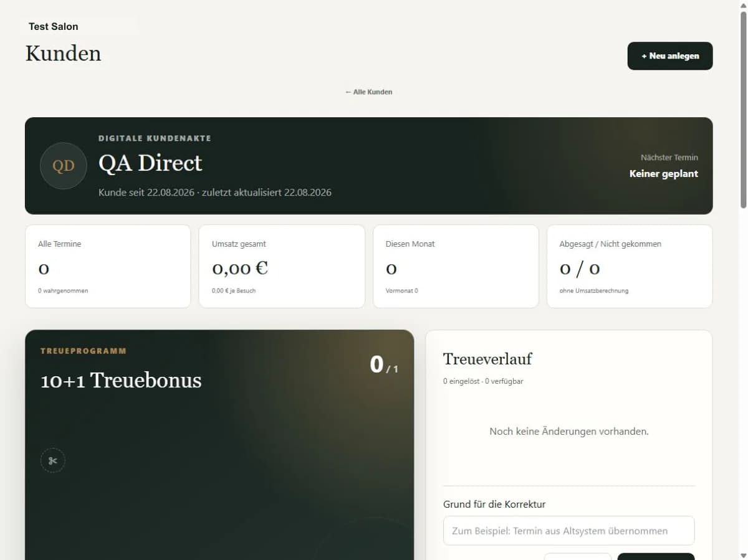Click the '0 / 1' loyalty counter
This screenshot has height=560, width=748.
pos(384,364)
